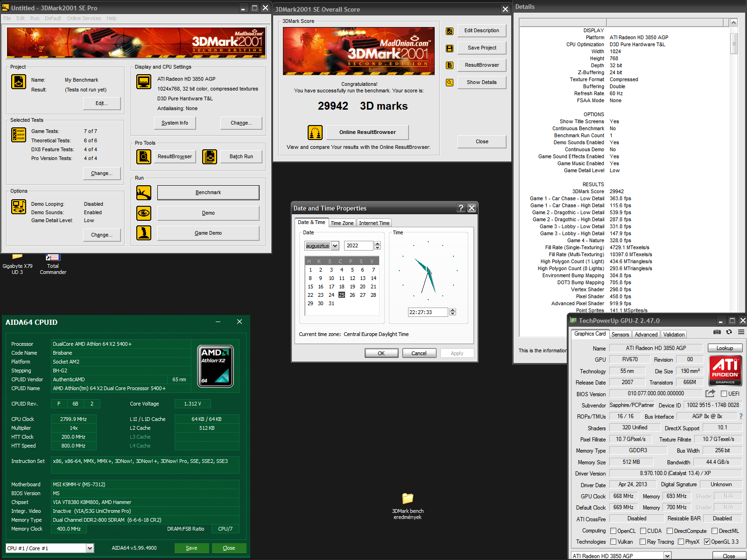
Task: Select day 26 in the calendar
Action: coord(352,295)
